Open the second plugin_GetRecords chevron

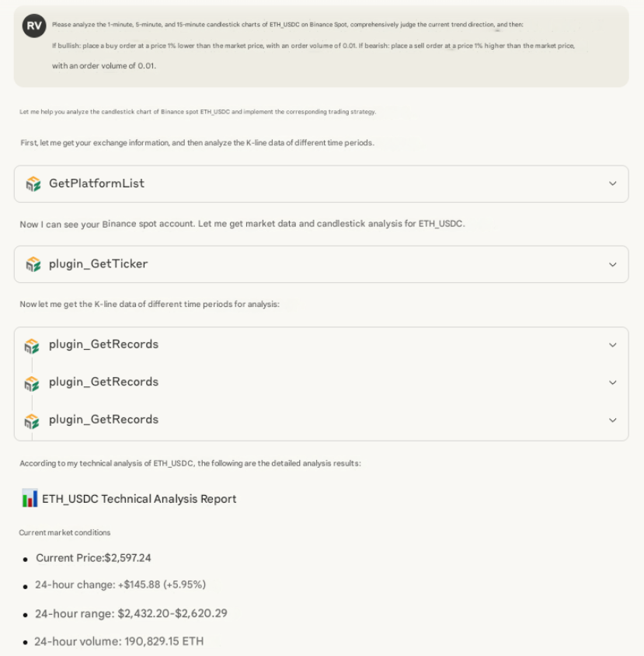612,382
